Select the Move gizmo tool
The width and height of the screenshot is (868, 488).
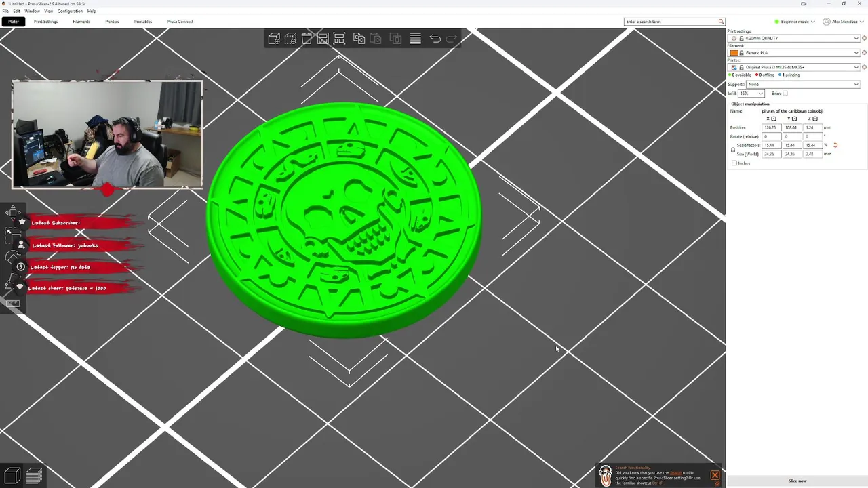click(x=12, y=213)
